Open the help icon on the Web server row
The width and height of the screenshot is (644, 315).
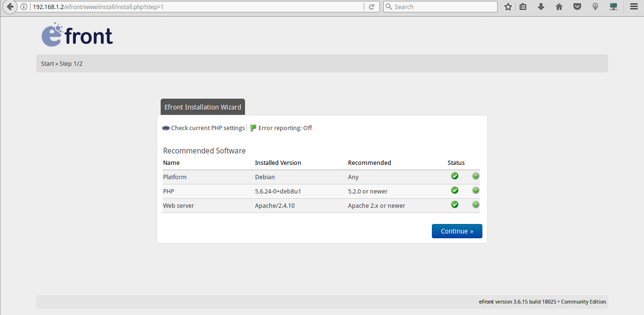475,204
